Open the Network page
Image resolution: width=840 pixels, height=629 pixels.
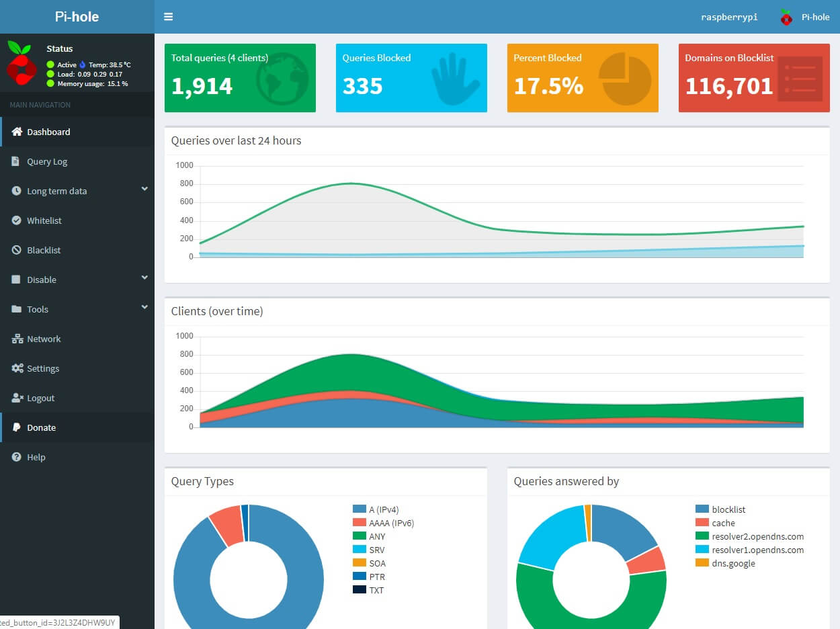pos(77,339)
